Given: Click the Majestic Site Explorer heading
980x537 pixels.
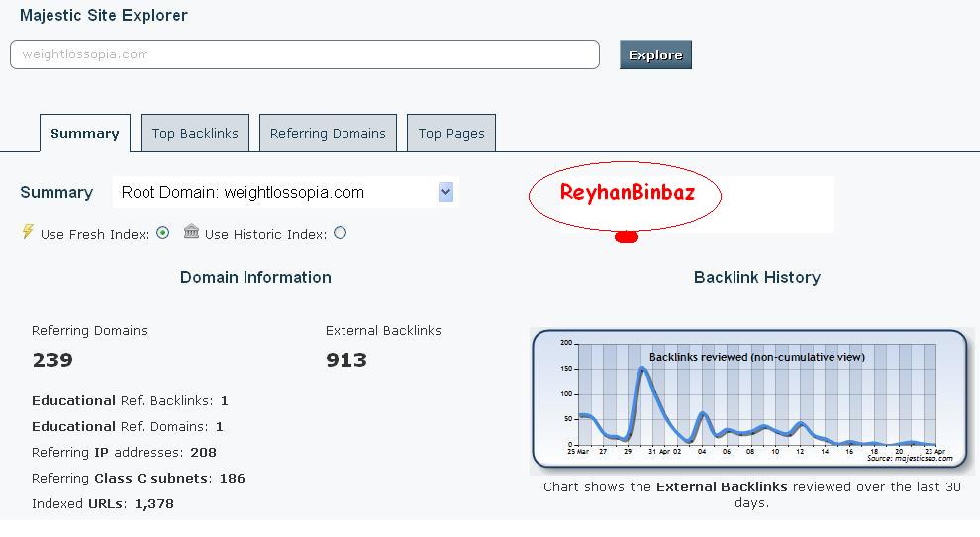Looking at the screenshot, I should tap(104, 15).
